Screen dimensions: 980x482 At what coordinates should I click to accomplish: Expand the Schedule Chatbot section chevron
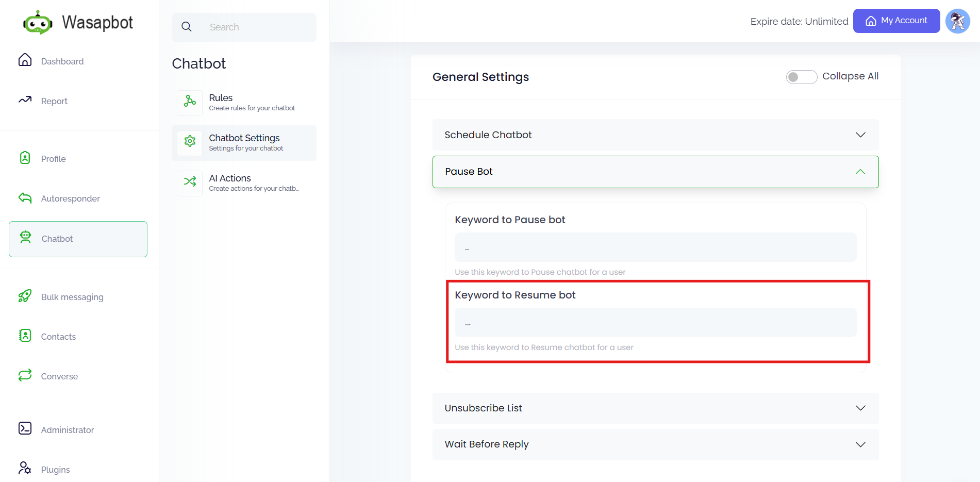(x=860, y=135)
